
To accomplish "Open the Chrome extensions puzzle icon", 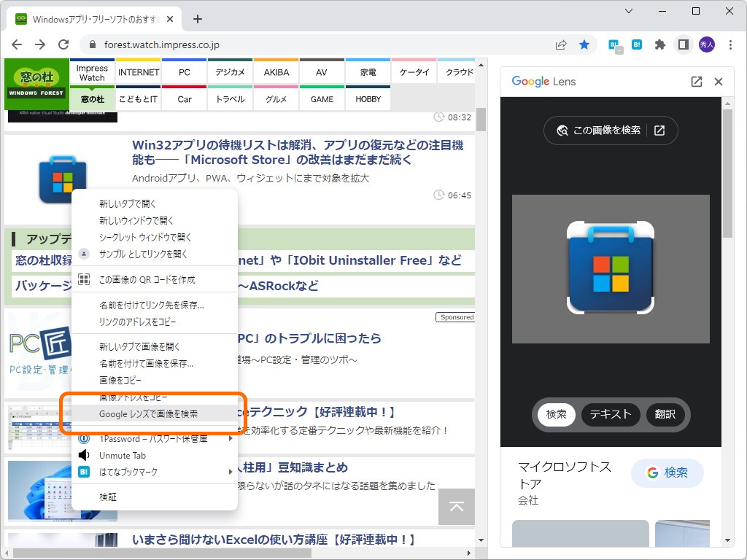I will tap(659, 44).
